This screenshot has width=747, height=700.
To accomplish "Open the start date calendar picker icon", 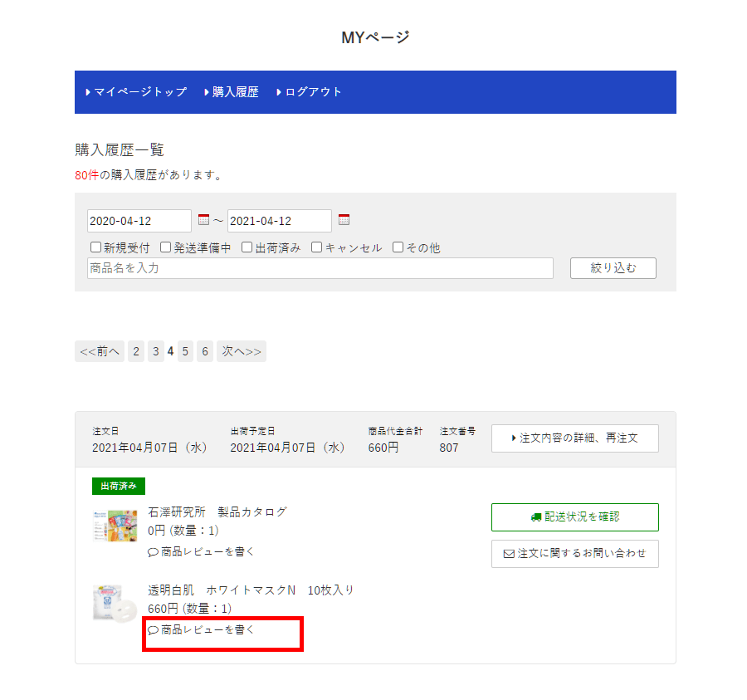I will click(203, 220).
